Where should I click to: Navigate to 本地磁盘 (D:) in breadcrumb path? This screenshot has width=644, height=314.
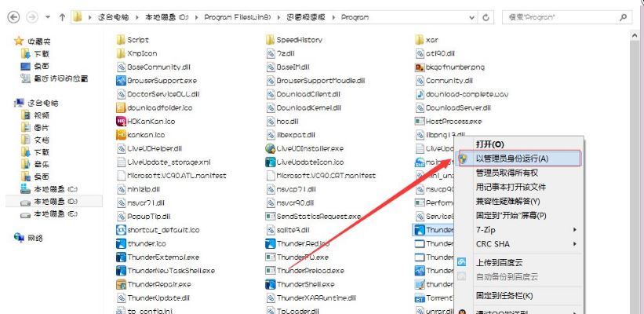tap(167, 17)
